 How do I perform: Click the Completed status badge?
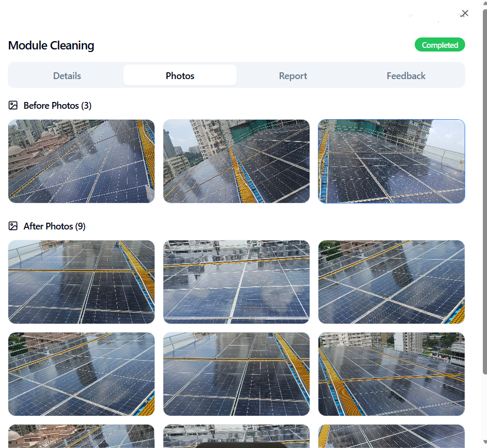[x=440, y=45]
